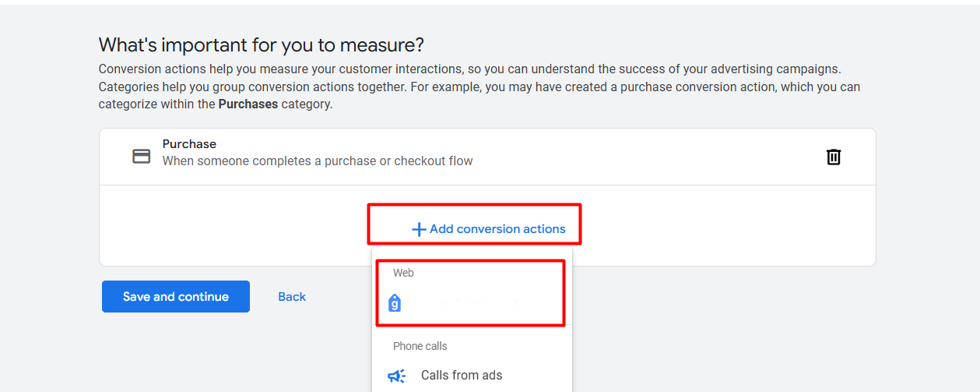Image resolution: width=980 pixels, height=392 pixels.
Task: Click the words within the before Purchases
Action: click(189, 104)
